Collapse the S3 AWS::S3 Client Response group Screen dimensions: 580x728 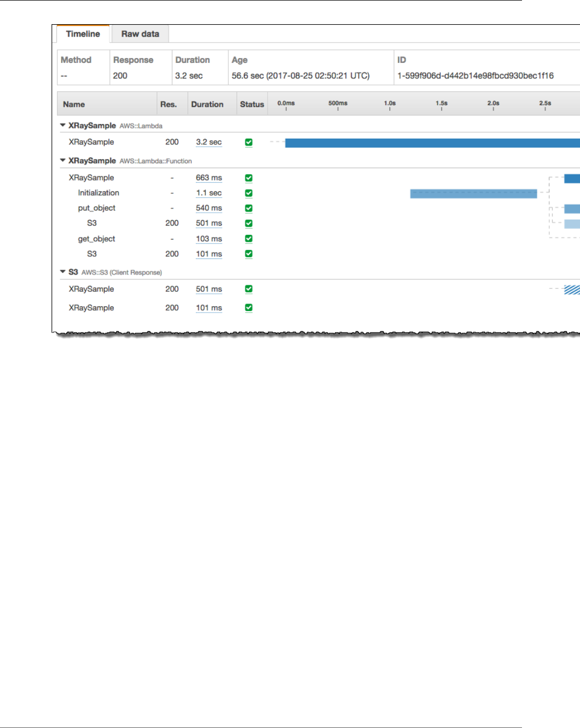pos(63,272)
